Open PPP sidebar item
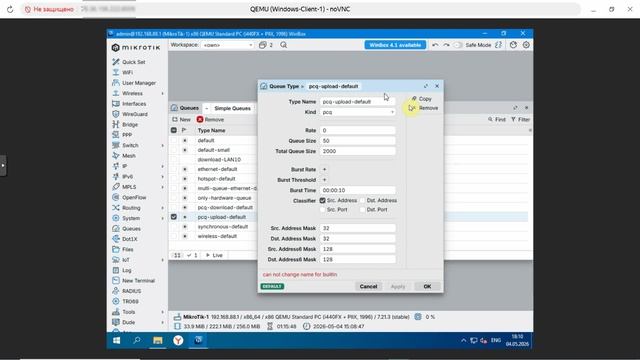640x360 pixels. (x=127, y=135)
